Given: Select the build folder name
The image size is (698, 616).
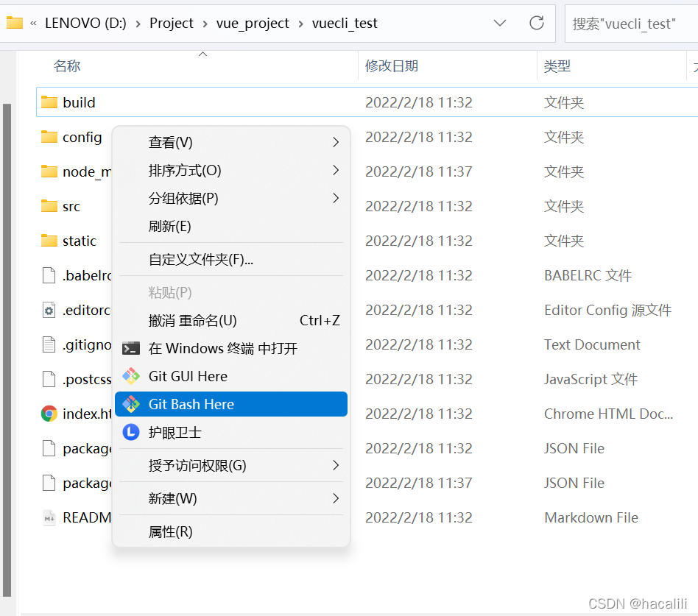Looking at the screenshot, I should click(79, 103).
